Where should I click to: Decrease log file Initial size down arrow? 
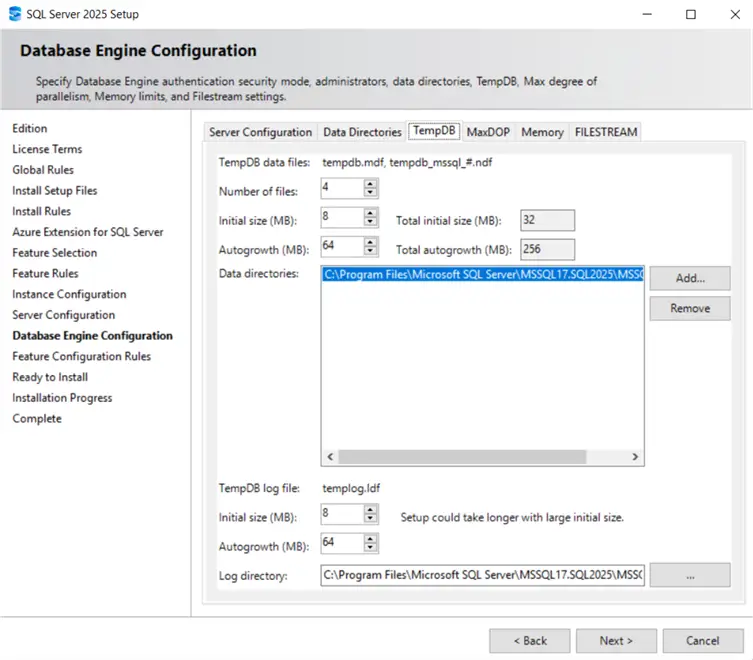coord(370,518)
